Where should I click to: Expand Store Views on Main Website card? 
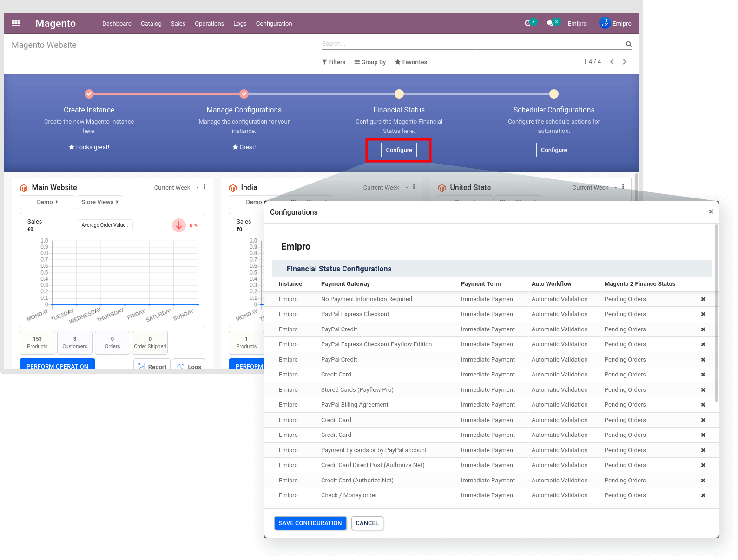click(x=100, y=202)
